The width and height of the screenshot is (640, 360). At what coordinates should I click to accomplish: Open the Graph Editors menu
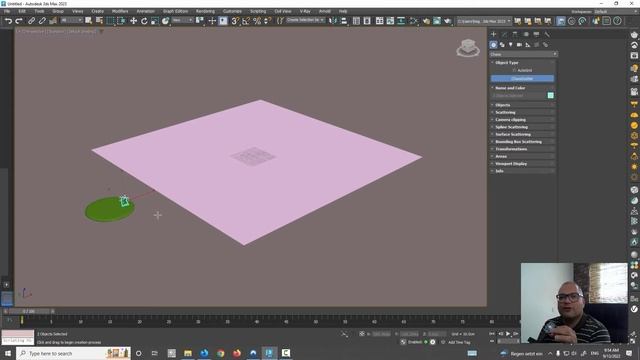175,11
